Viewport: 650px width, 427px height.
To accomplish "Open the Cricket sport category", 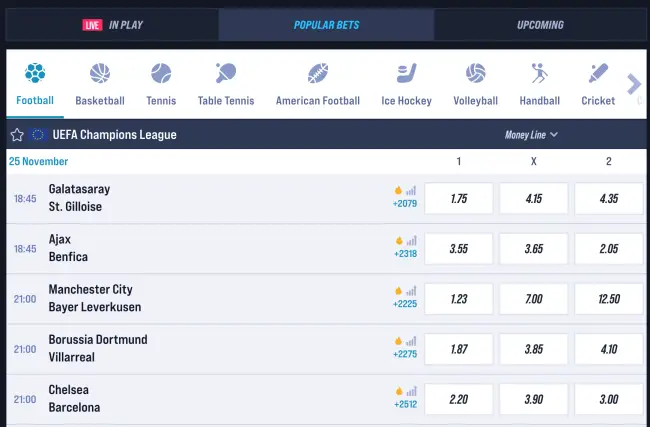I will point(598,74).
